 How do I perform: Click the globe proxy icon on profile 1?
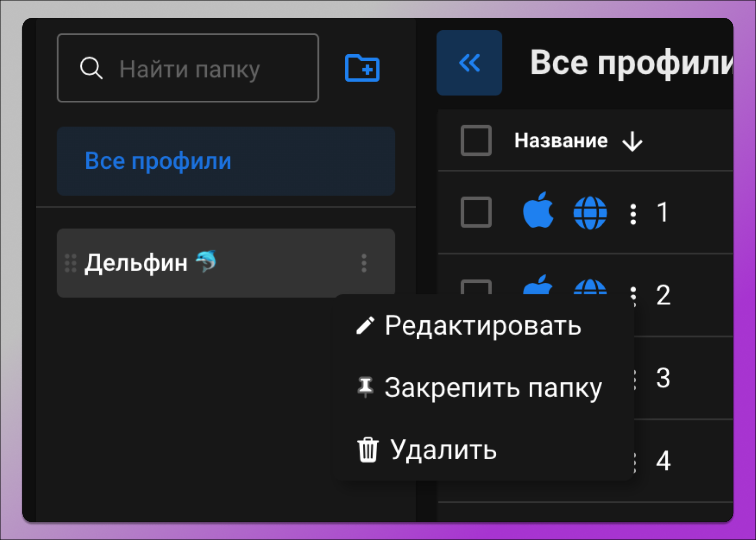click(590, 212)
